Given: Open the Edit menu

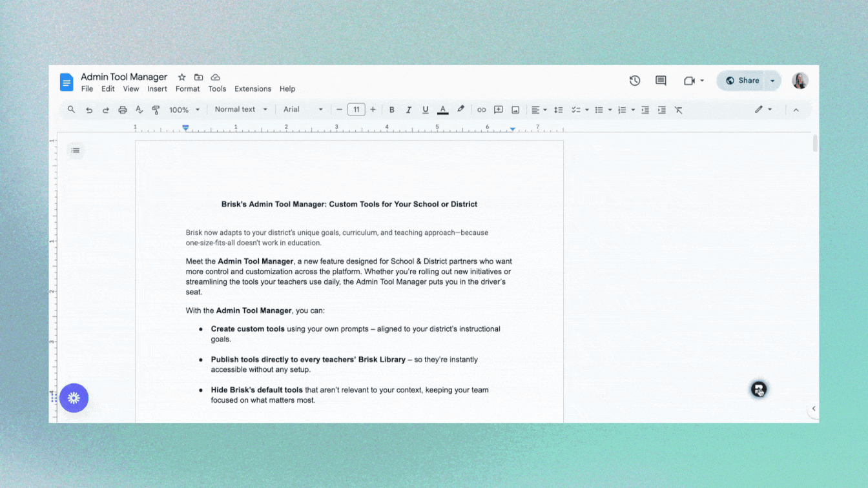Looking at the screenshot, I should [108, 89].
